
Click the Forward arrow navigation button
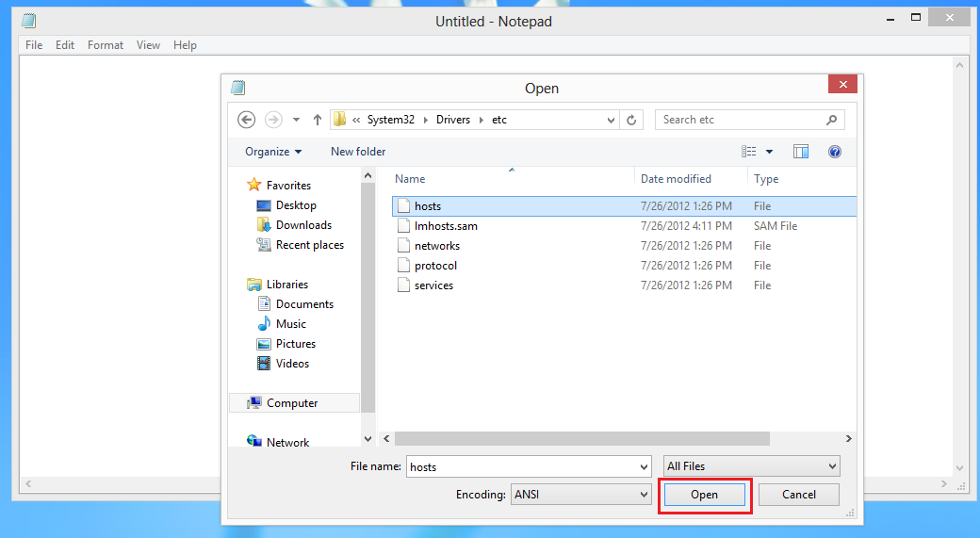tap(273, 120)
